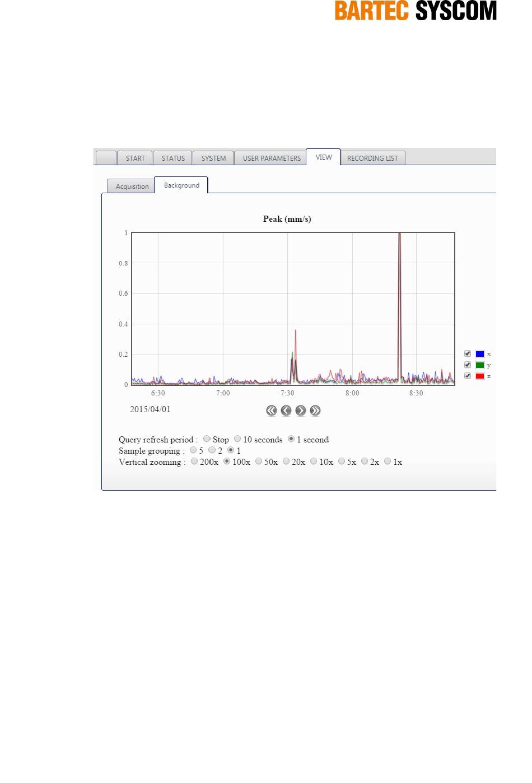Click the 2015/04/01 date label
532x783 pixels.
pyautogui.click(x=150, y=409)
